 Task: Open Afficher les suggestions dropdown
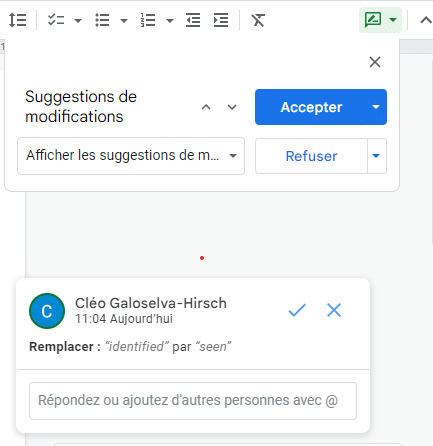click(131, 156)
